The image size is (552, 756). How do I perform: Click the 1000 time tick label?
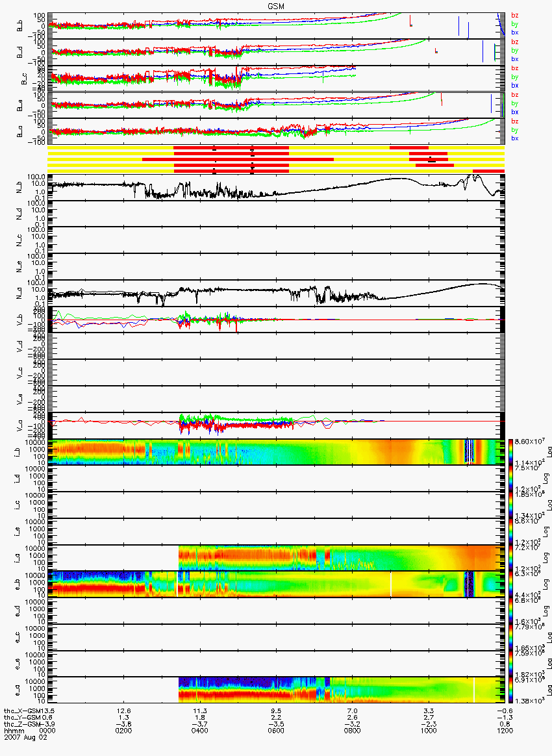[x=429, y=731]
